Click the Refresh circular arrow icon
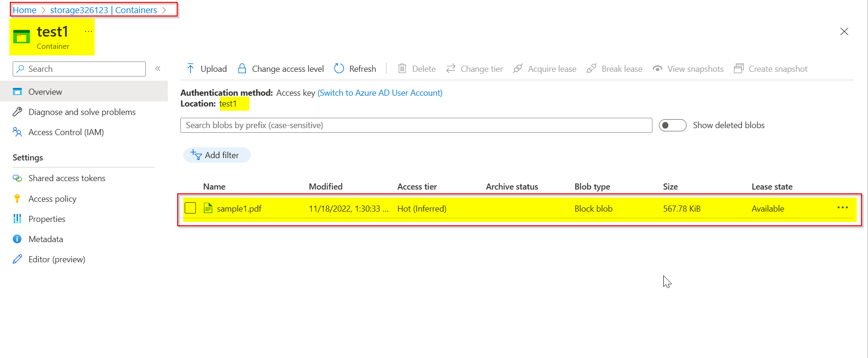868x358 pixels. 339,69
